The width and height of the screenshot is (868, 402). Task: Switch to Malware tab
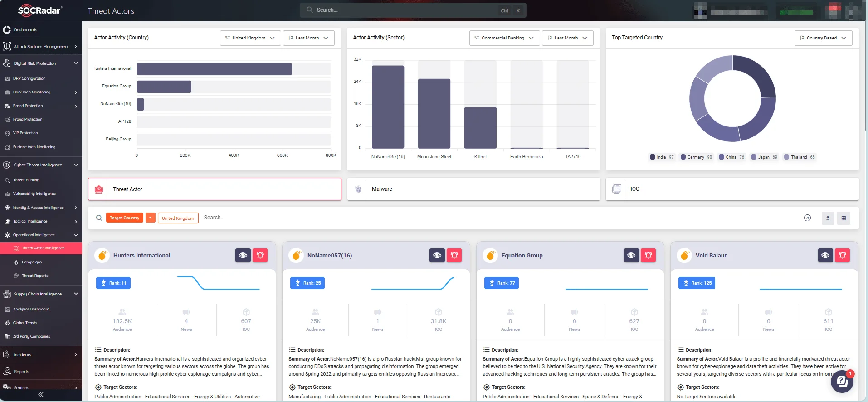click(473, 189)
